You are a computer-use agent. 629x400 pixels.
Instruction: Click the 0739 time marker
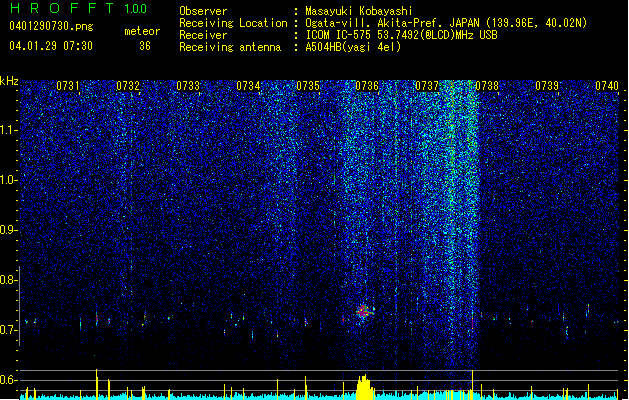click(547, 86)
